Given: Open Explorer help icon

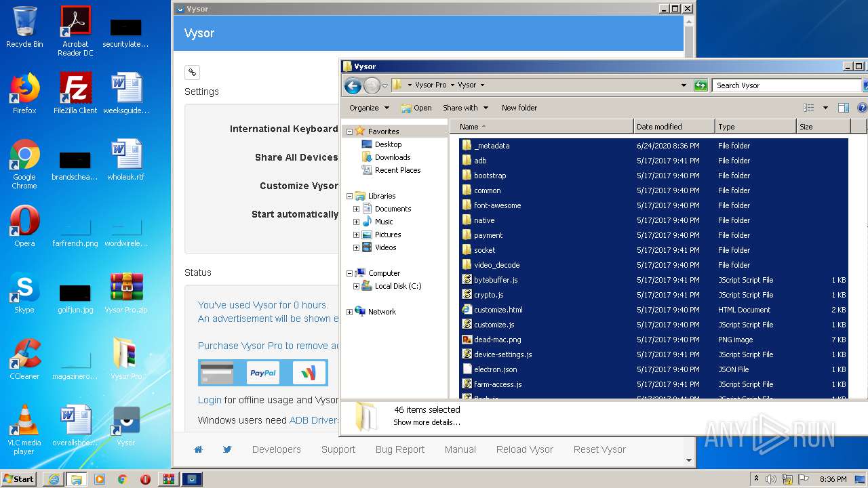Looking at the screenshot, I should [x=862, y=108].
